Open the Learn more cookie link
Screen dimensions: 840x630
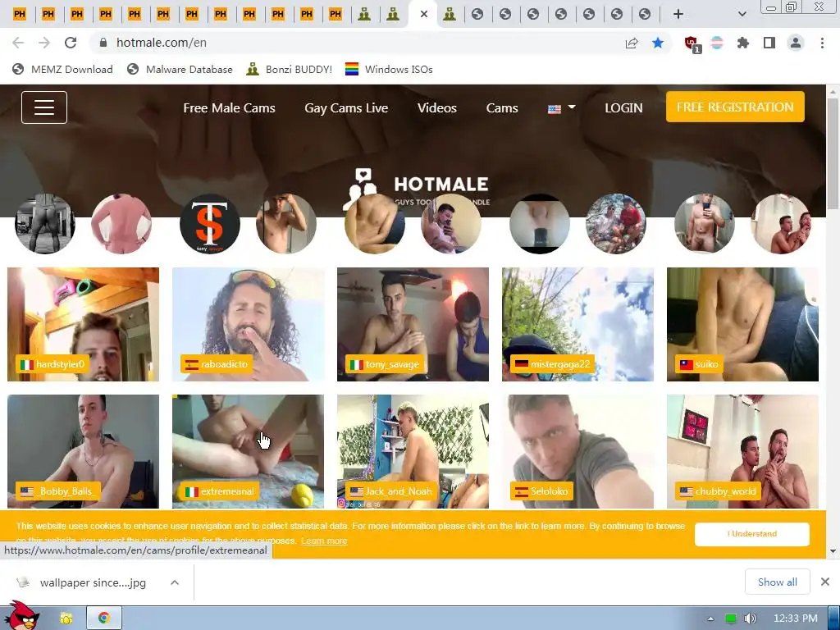[x=324, y=541]
